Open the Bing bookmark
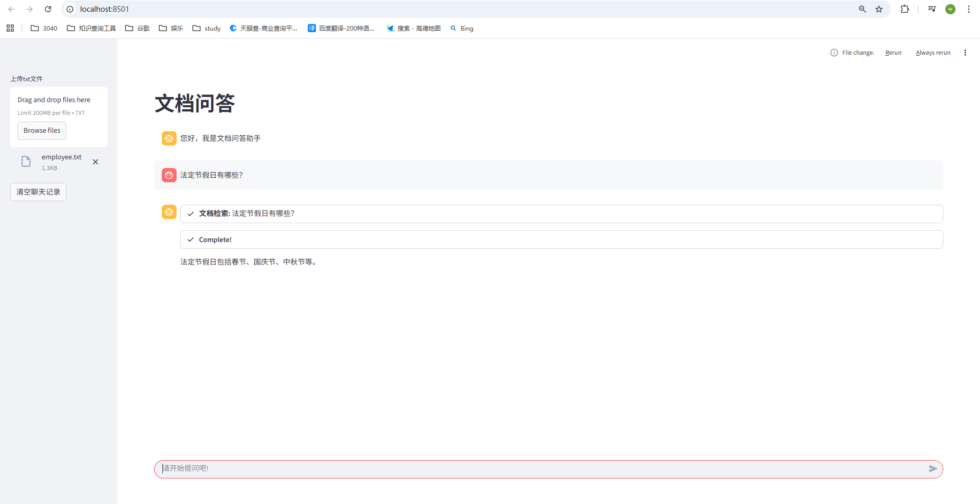 [x=462, y=28]
